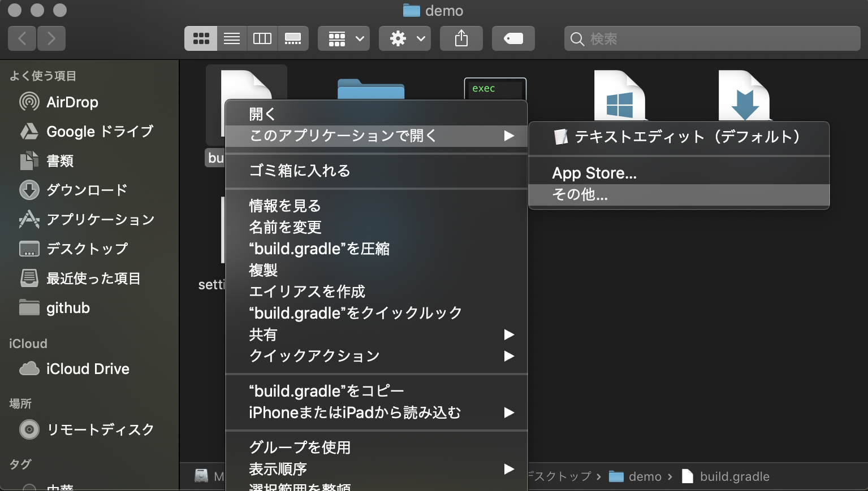This screenshot has width=868, height=491.
Task: Expand iPhoneまたはiPadから読み込む submenu
Action: click(376, 412)
